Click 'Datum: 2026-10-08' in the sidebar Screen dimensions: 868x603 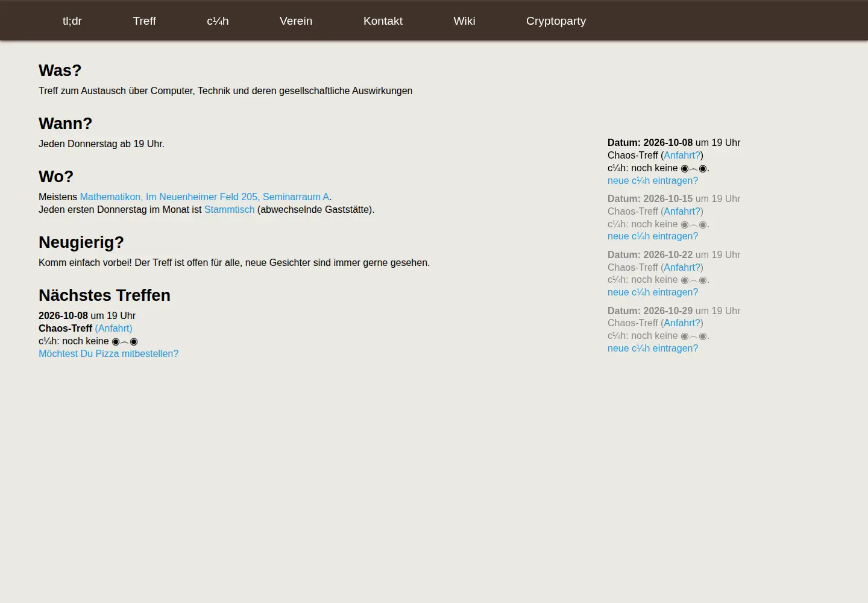pos(650,143)
